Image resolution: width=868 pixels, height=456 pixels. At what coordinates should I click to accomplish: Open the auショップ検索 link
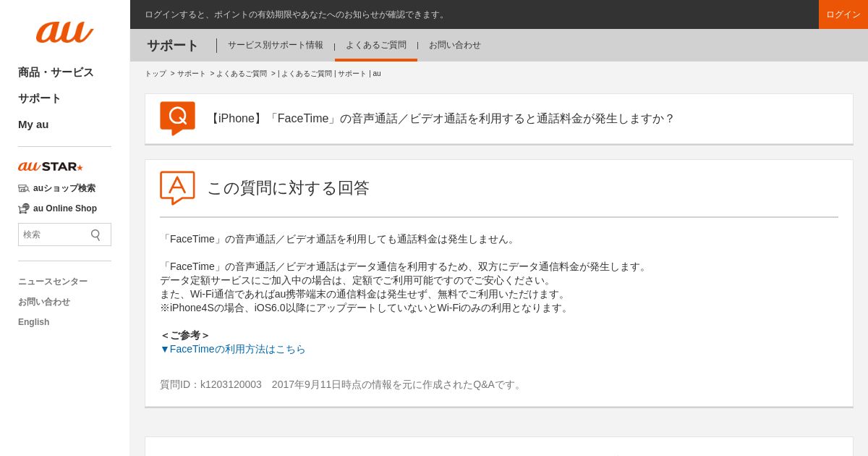[64, 188]
